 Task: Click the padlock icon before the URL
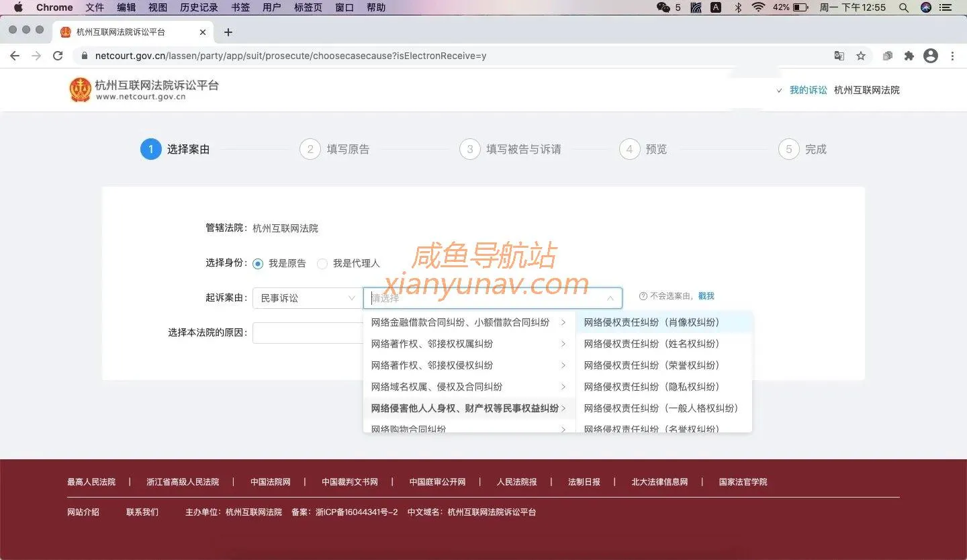[84, 56]
